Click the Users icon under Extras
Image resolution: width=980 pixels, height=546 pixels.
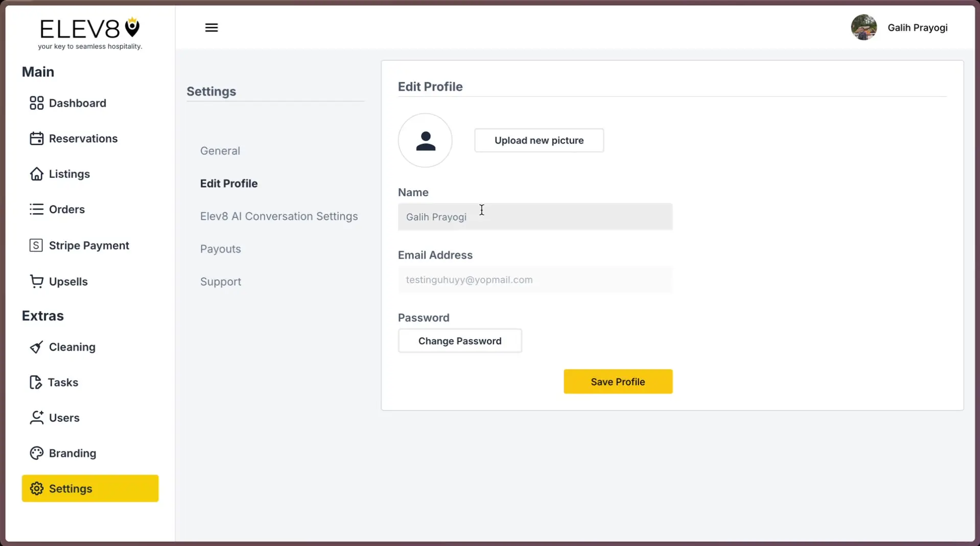point(35,417)
